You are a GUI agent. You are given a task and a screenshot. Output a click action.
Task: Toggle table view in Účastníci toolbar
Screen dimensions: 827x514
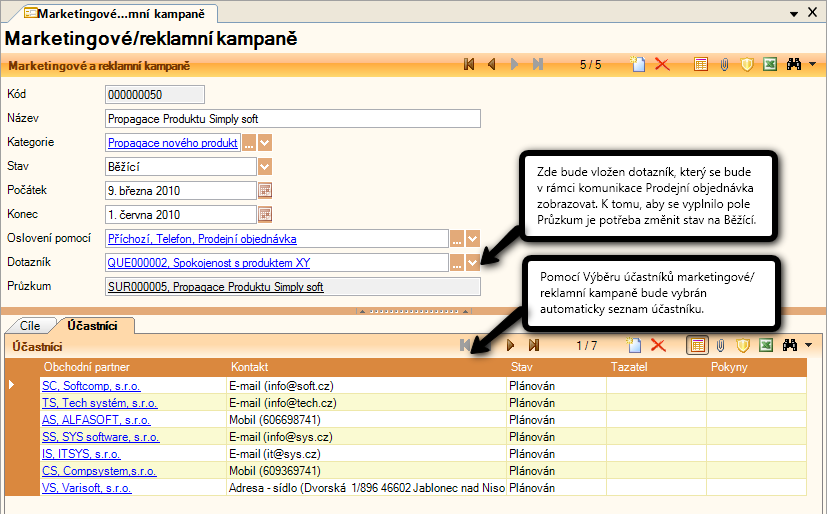[x=697, y=345]
